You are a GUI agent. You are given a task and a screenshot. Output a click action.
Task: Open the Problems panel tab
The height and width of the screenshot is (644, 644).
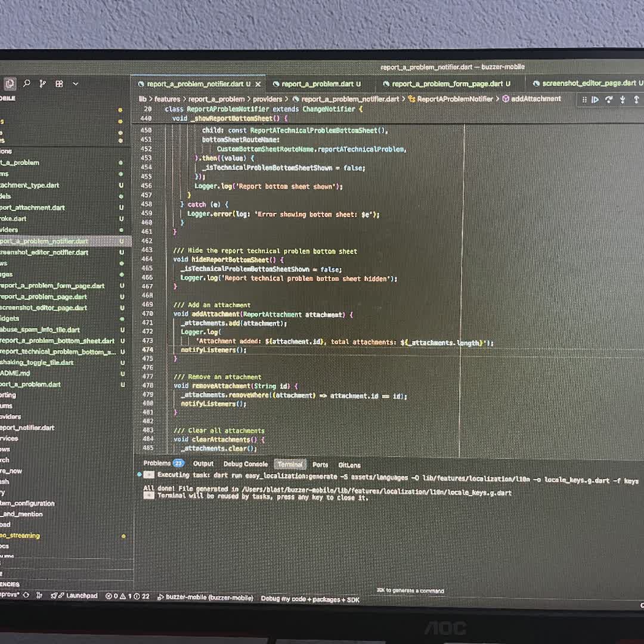pos(163,463)
